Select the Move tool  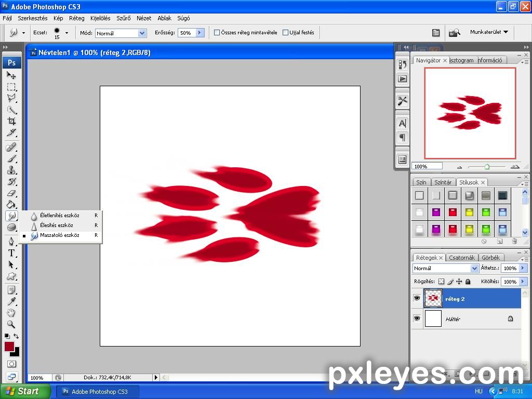click(11, 75)
